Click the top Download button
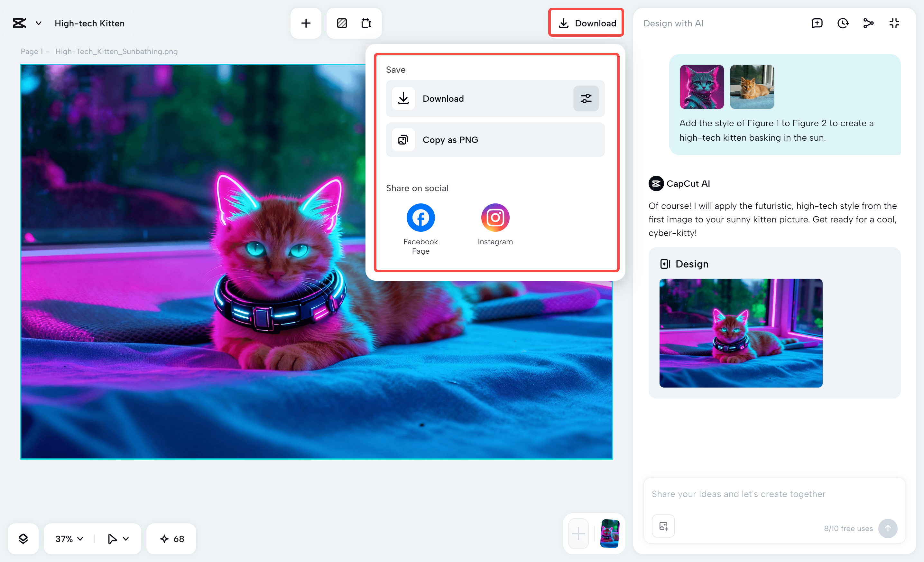 (x=586, y=23)
